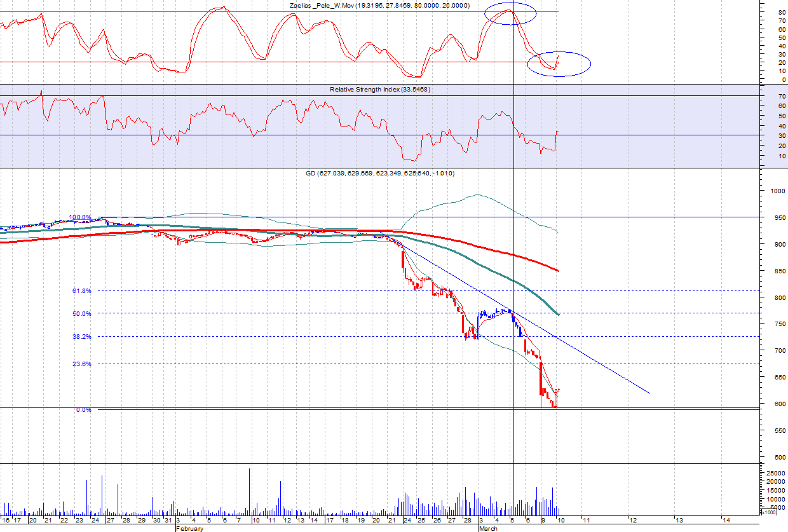Click the February month label on date axis
The height and width of the screenshot is (532, 788).
pyautogui.click(x=189, y=528)
